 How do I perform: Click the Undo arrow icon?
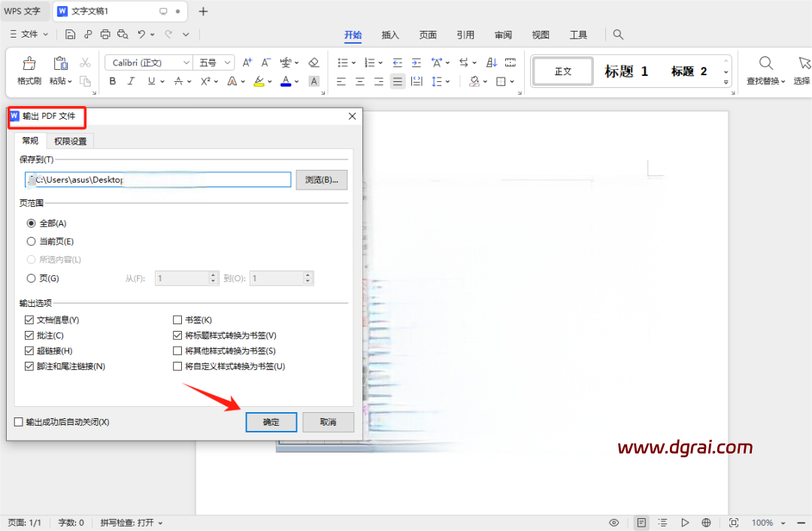tap(141, 35)
